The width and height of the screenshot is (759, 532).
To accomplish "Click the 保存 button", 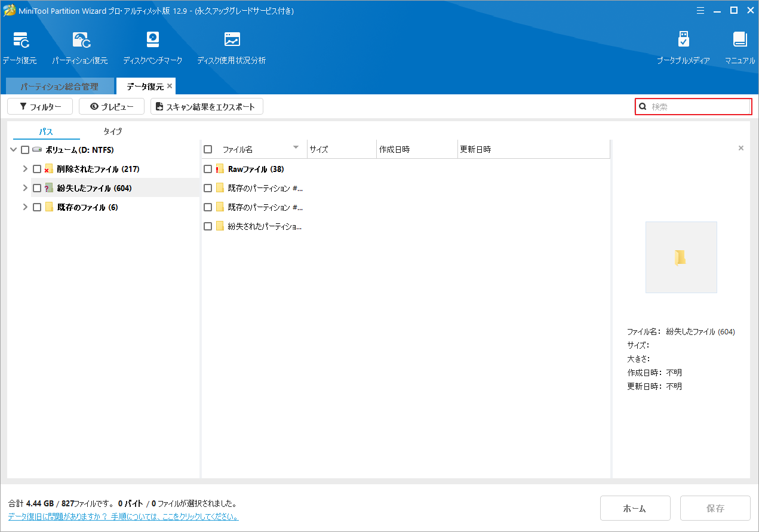I will [x=715, y=508].
